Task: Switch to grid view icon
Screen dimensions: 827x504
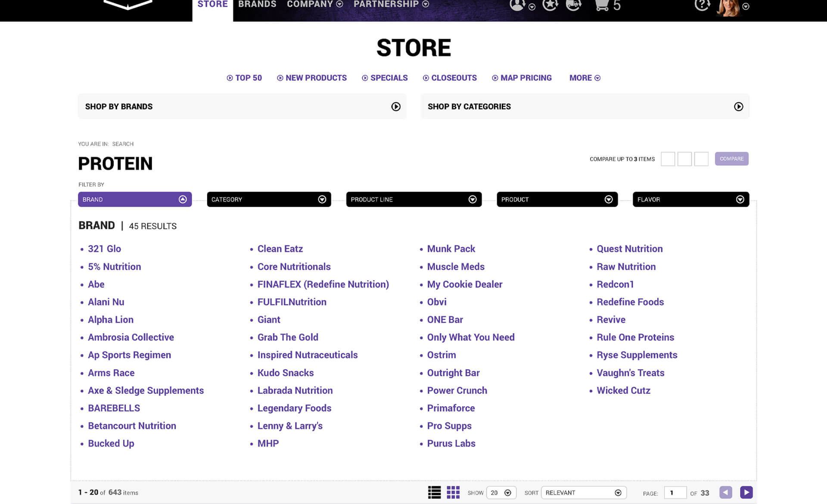Action: pos(453,492)
